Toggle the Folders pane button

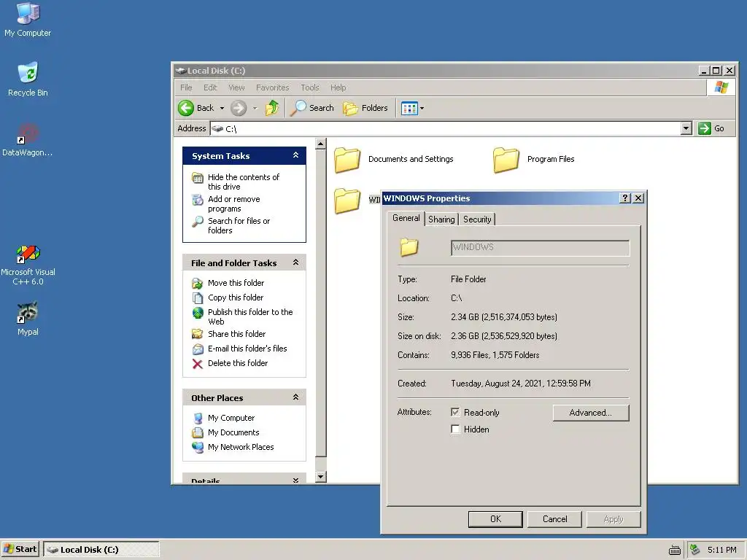365,108
